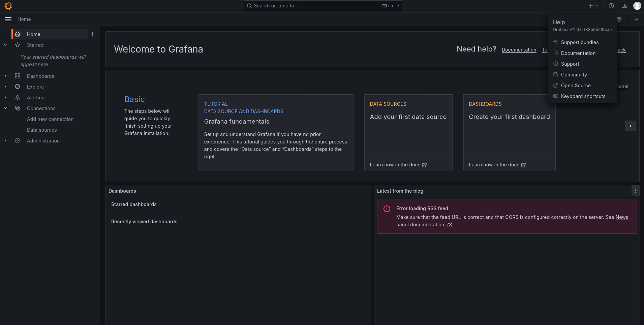Open the plus New dropdown in top bar
Image resolution: width=644 pixels, height=325 pixels.
tap(593, 6)
